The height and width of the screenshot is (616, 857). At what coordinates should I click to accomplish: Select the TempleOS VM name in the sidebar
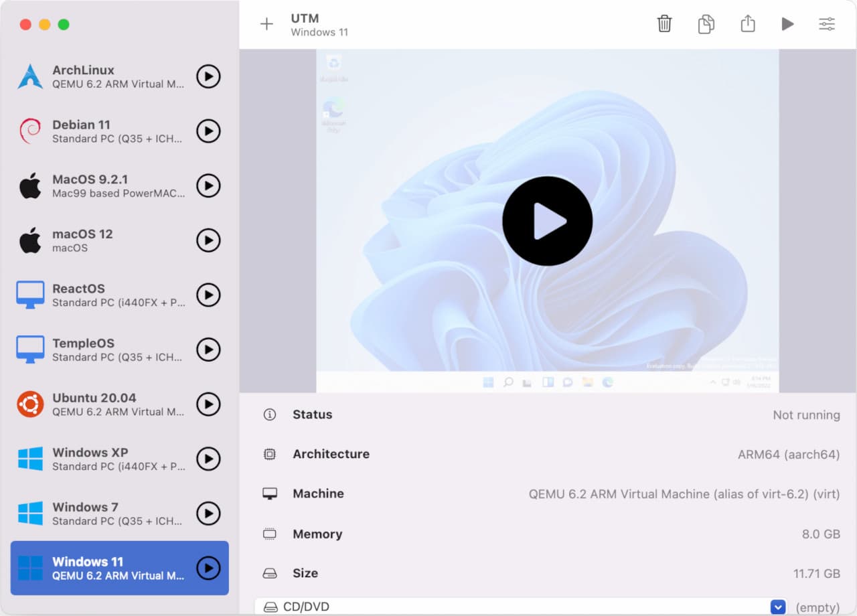83,343
